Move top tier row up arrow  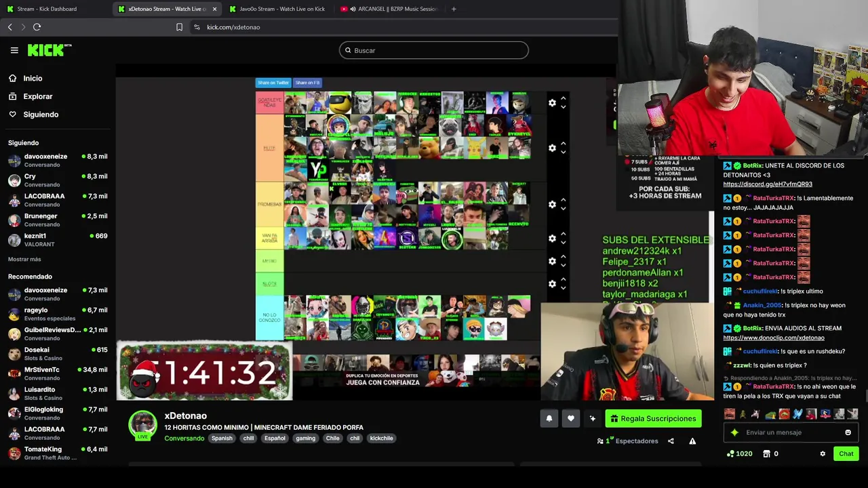tap(563, 99)
